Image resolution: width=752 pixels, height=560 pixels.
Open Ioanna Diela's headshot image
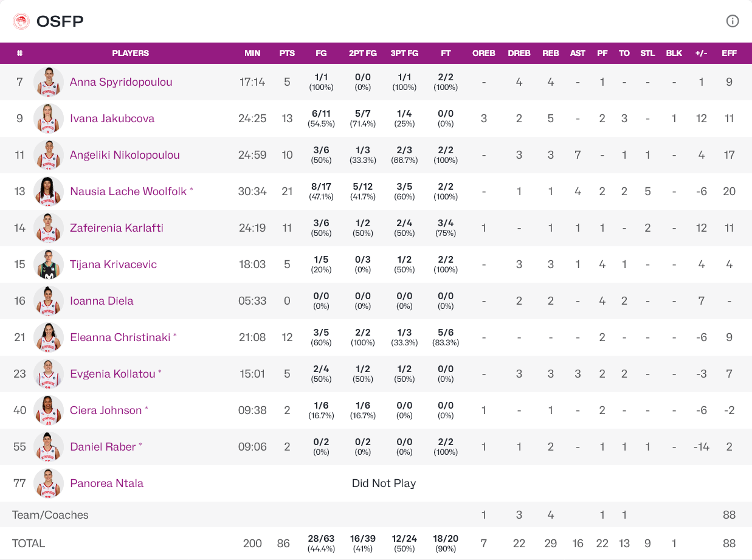point(49,301)
